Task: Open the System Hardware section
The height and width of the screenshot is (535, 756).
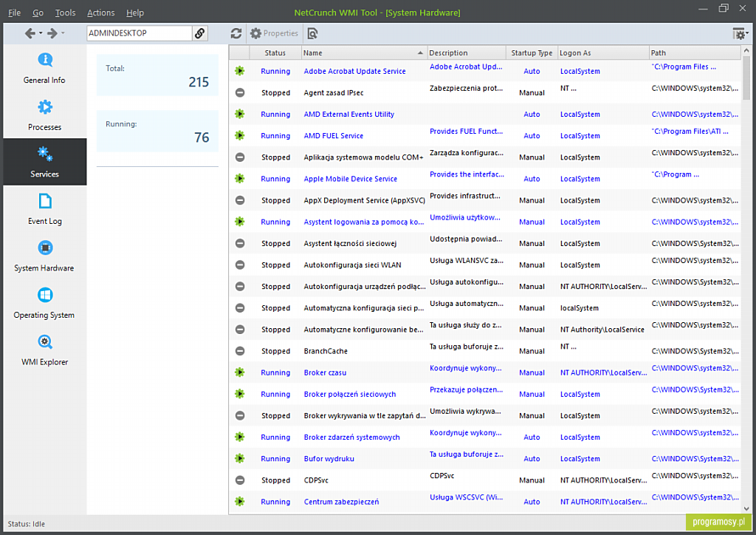Action: (44, 256)
